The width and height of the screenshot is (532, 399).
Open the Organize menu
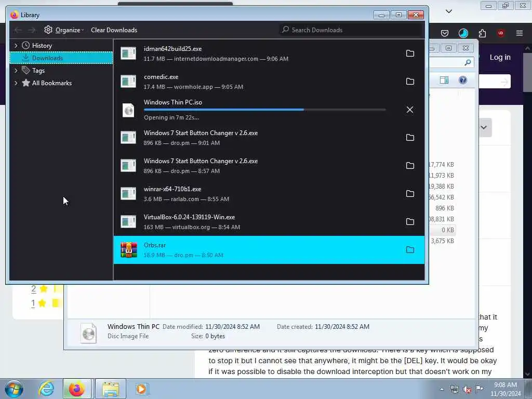coord(64,30)
